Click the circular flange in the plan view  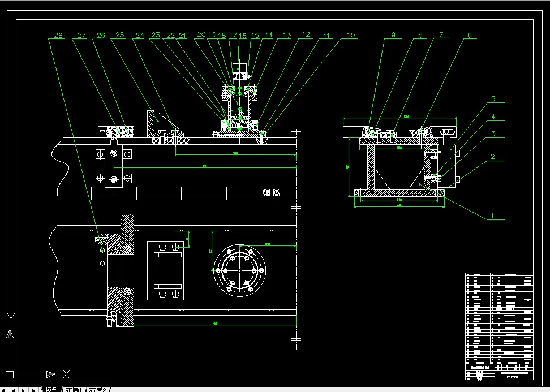[x=239, y=270]
